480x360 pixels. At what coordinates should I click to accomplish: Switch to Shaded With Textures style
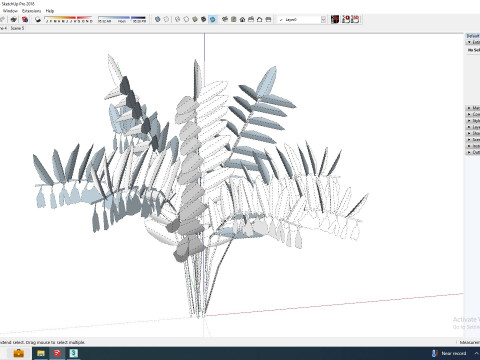[x=203, y=19]
